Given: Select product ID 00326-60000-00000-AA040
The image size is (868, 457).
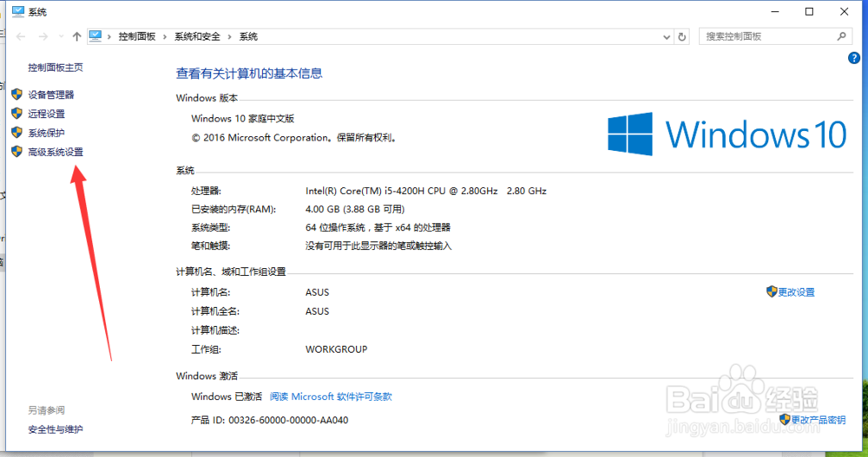Looking at the screenshot, I should coord(288,421).
